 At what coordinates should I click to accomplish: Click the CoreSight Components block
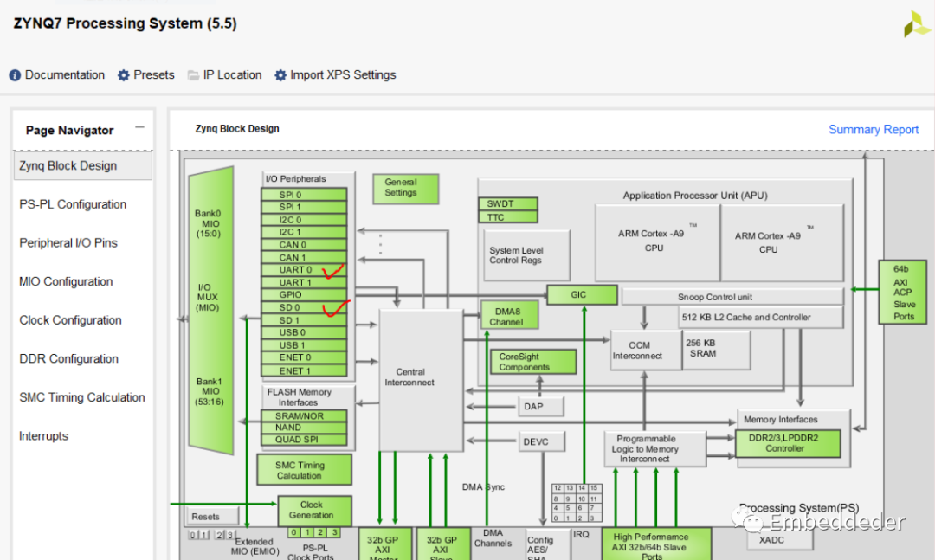[533, 362]
